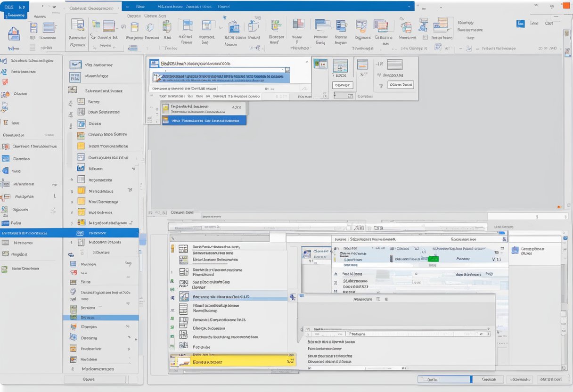Choose the yellow highlighted entry ending the menu list
Image resolution: width=573 pixels, height=392 pixels.
point(232,361)
